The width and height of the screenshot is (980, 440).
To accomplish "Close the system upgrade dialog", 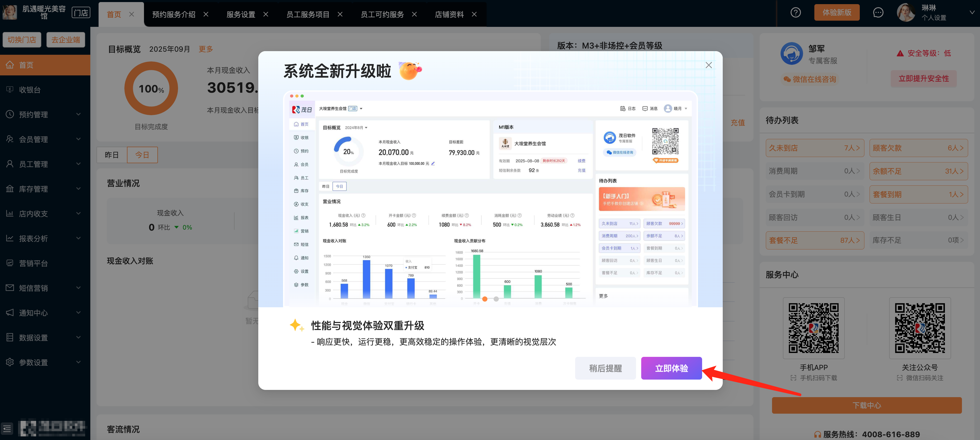I will (x=708, y=65).
